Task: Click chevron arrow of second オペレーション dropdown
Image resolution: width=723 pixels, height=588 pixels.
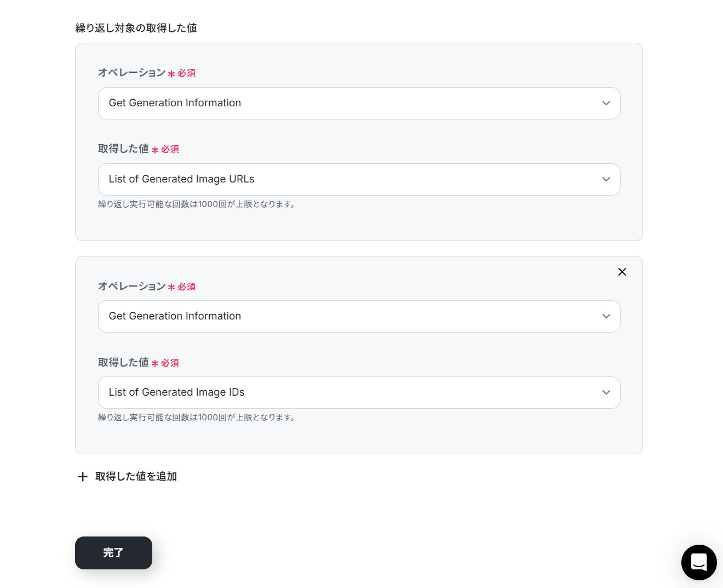Action: click(606, 316)
